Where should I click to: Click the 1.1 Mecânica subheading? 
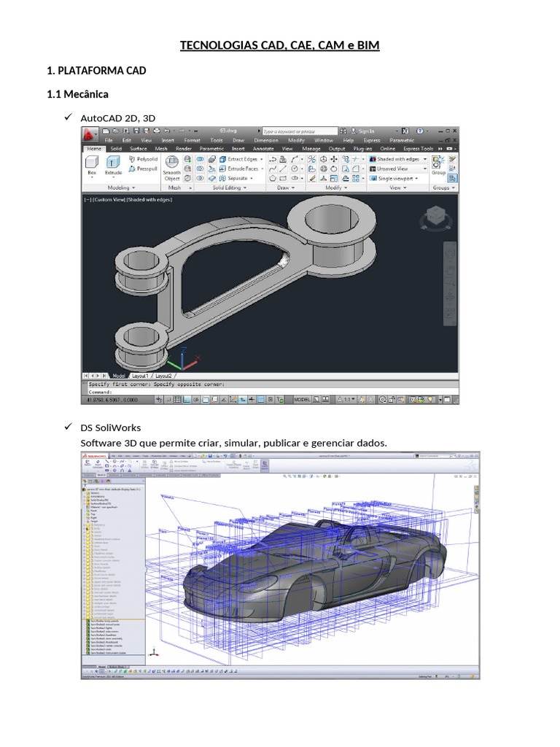click(x=77, y=94)
